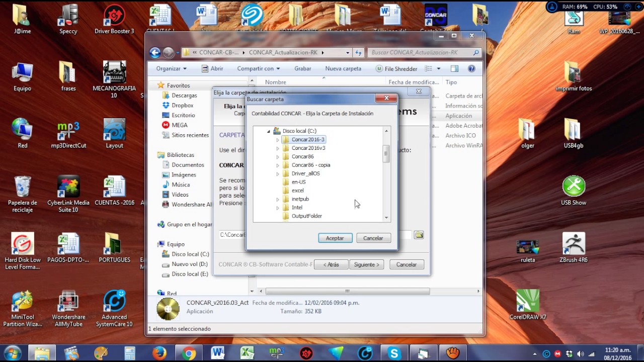Click the < Atrás button
Viewport: 644px width, 362px height.
click(331, 264)
